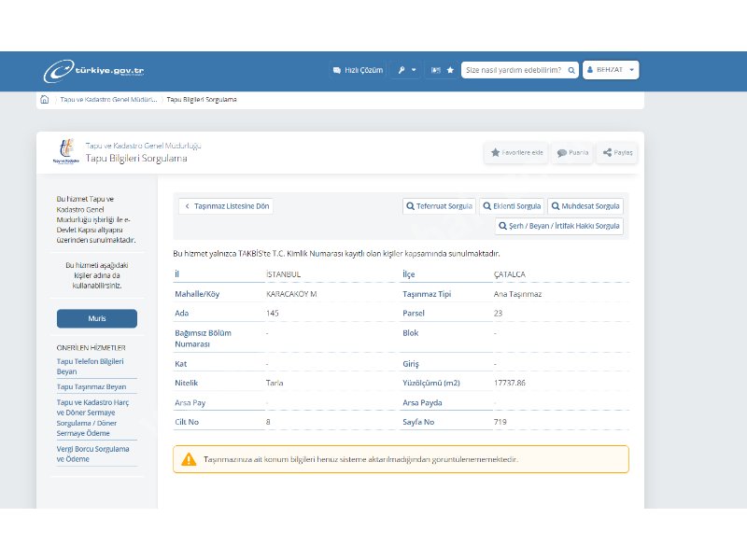
Task: Select the İl value İSTANBUL
Action: (283, 274)
